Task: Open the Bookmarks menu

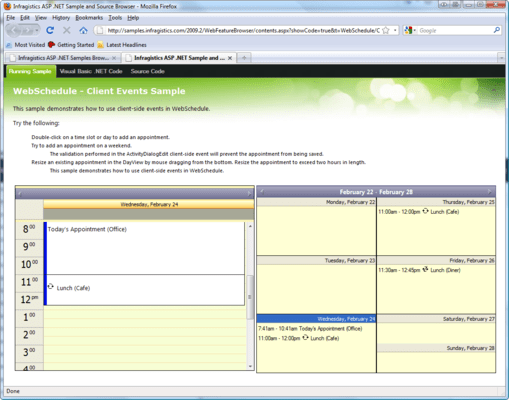Action: pos(89,18)
